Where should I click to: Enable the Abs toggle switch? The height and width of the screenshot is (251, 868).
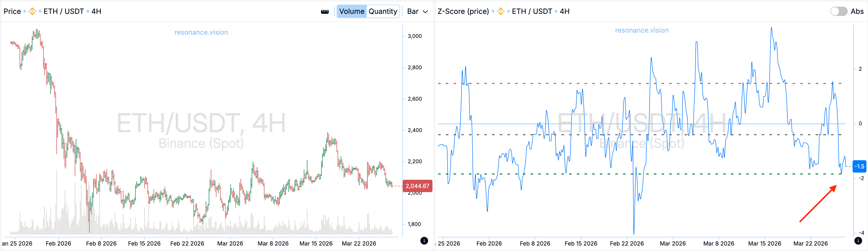coord(838,12)
